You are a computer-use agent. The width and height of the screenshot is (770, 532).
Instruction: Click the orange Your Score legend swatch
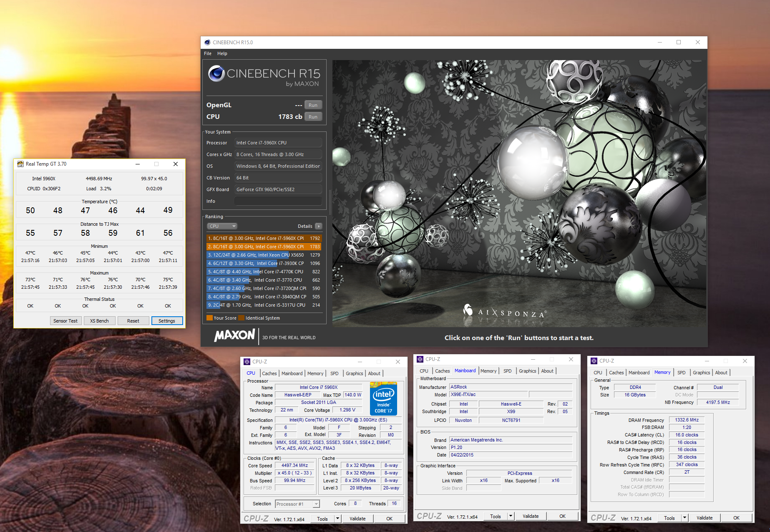[209, 318]
